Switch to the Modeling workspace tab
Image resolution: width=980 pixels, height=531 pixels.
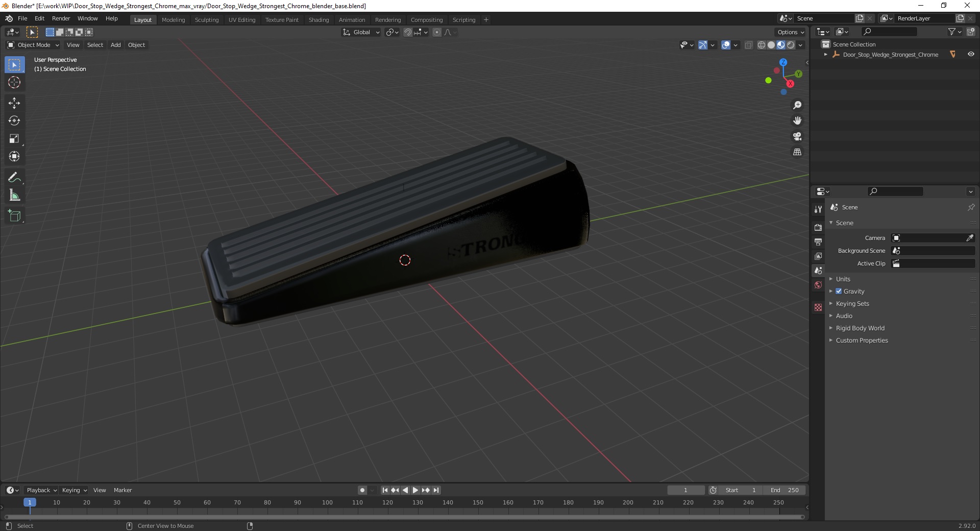click(173, 20)
